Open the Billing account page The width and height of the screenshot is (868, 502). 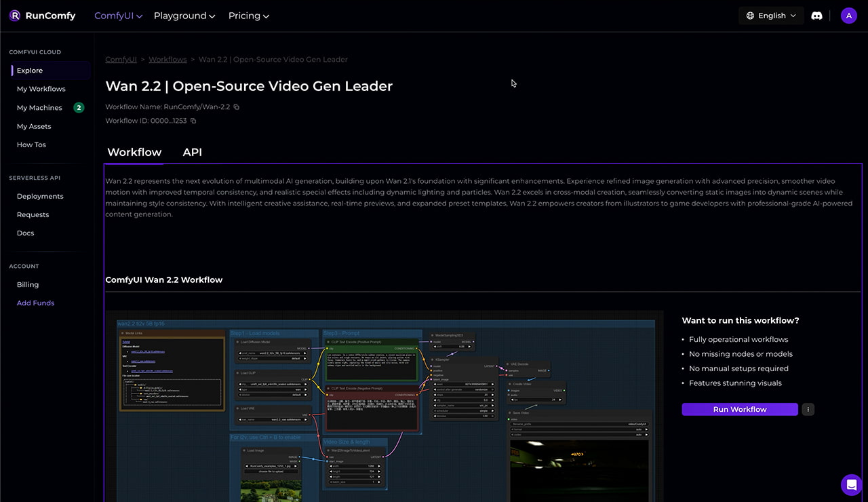click(28, 285)
